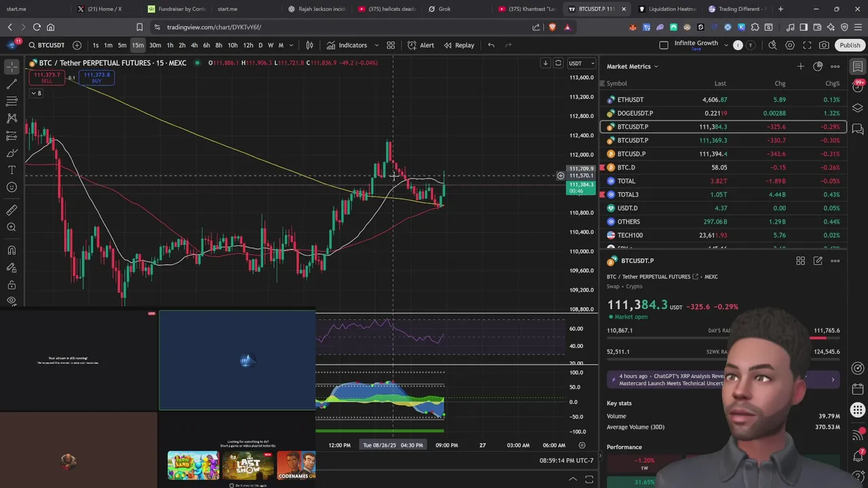This screenshot has width=868, height=488.
Task: Select the Zoom In tool
Action: [x=12, y=228]
